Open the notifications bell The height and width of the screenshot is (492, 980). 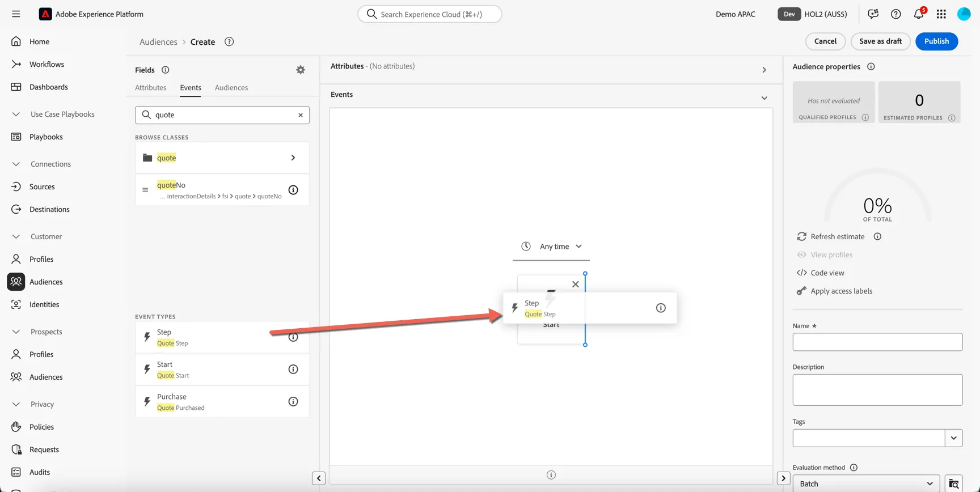919,14
